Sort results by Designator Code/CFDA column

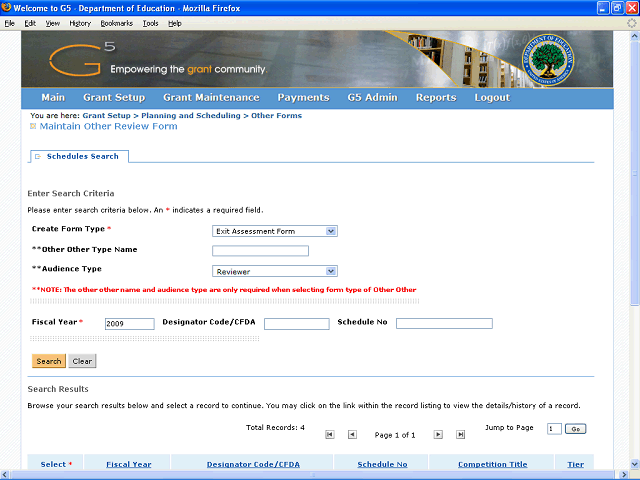point(253,464)
